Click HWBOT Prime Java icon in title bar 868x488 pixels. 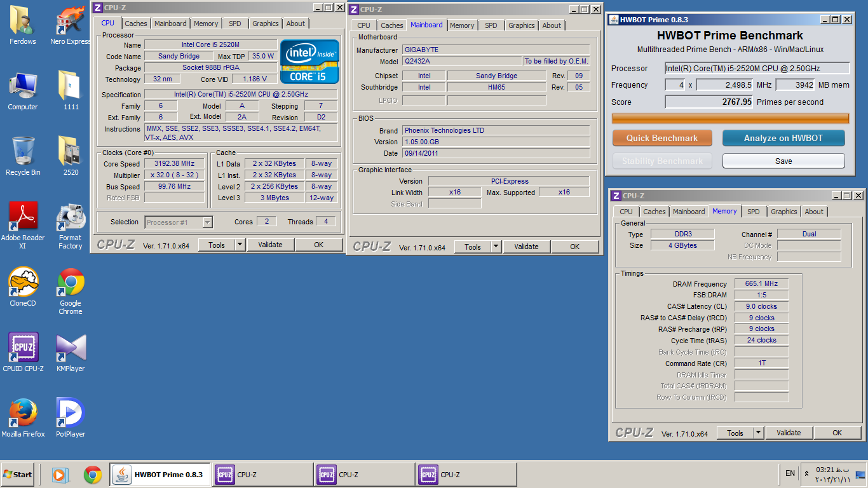point(614,20)
